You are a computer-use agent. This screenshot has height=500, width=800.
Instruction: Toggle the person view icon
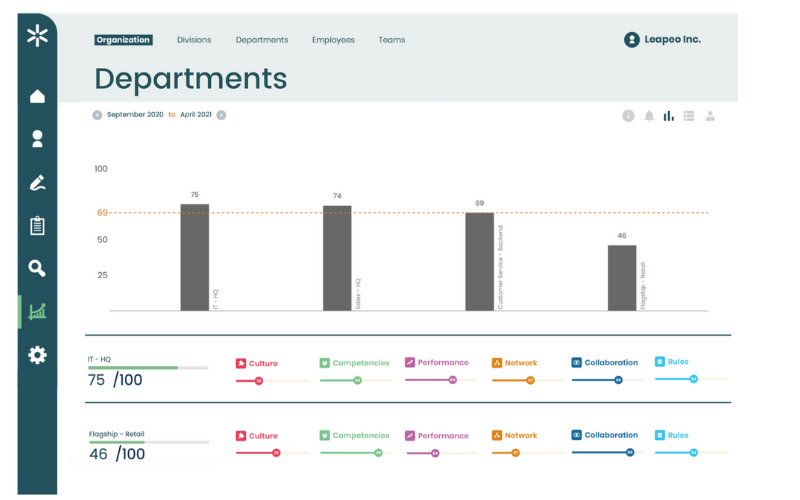[x=710, y=116]
